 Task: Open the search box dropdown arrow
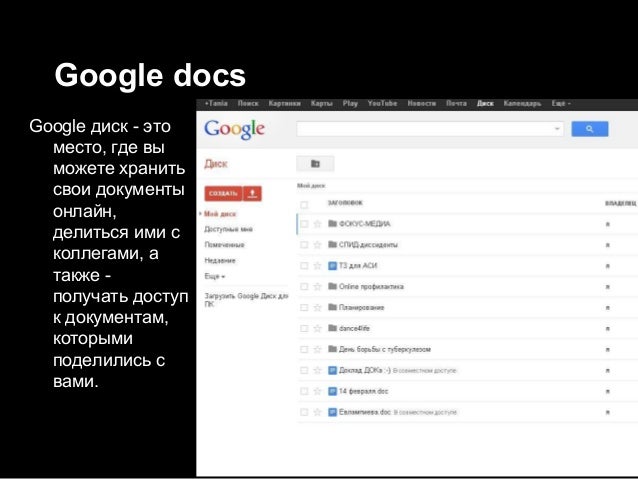pyautogui.click(x=557, y=129)
